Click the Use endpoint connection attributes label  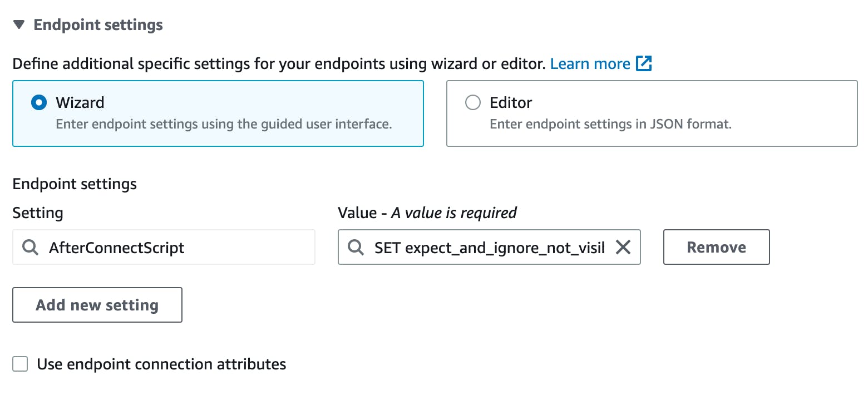[x=161, y=364]
